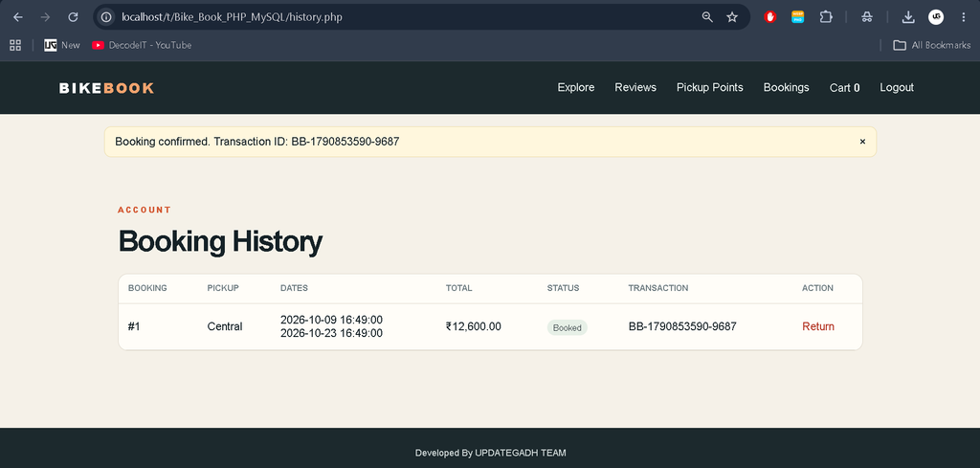Screen dimensions: 980x468
Task: Open Downloads with the download arrow icon
Action: (908, 17)
